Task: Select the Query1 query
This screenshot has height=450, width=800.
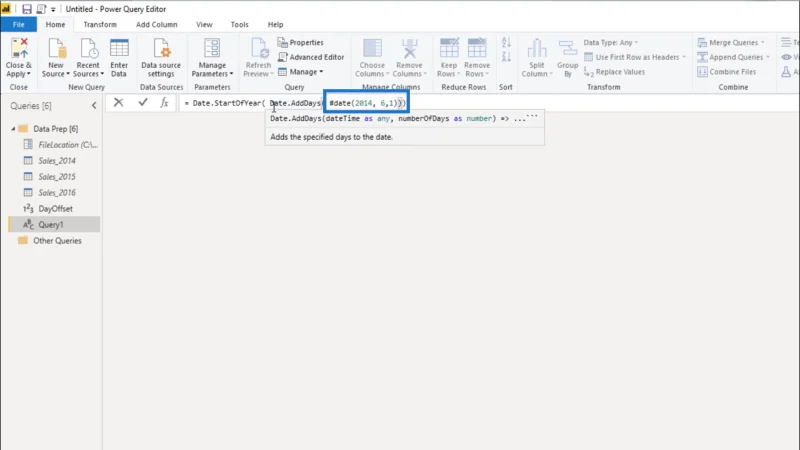Action: point(55,224)
